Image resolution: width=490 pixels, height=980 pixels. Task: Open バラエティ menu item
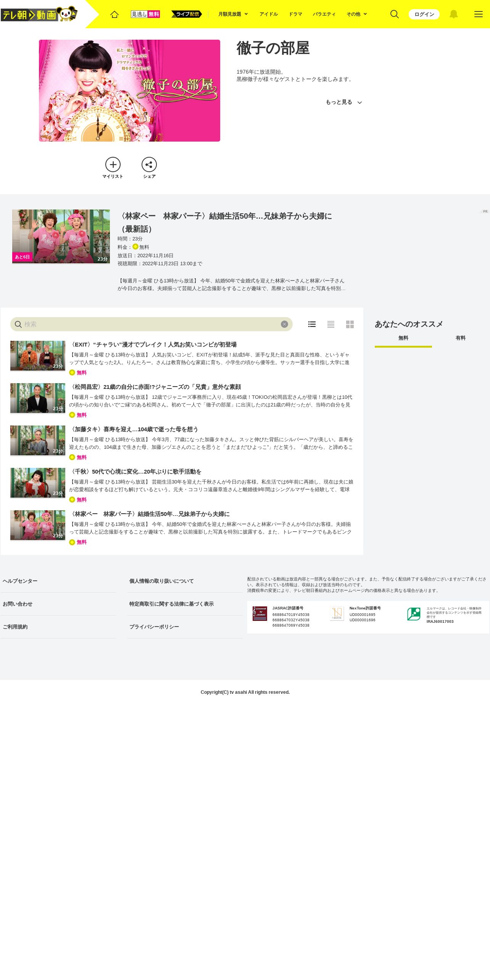(x=324, y=14)
